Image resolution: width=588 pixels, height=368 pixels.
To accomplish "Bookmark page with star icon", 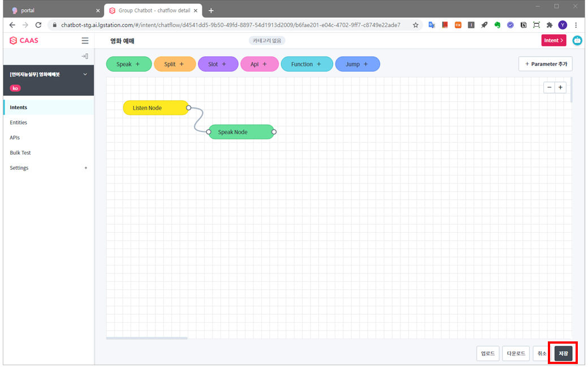I will (416, 25).
